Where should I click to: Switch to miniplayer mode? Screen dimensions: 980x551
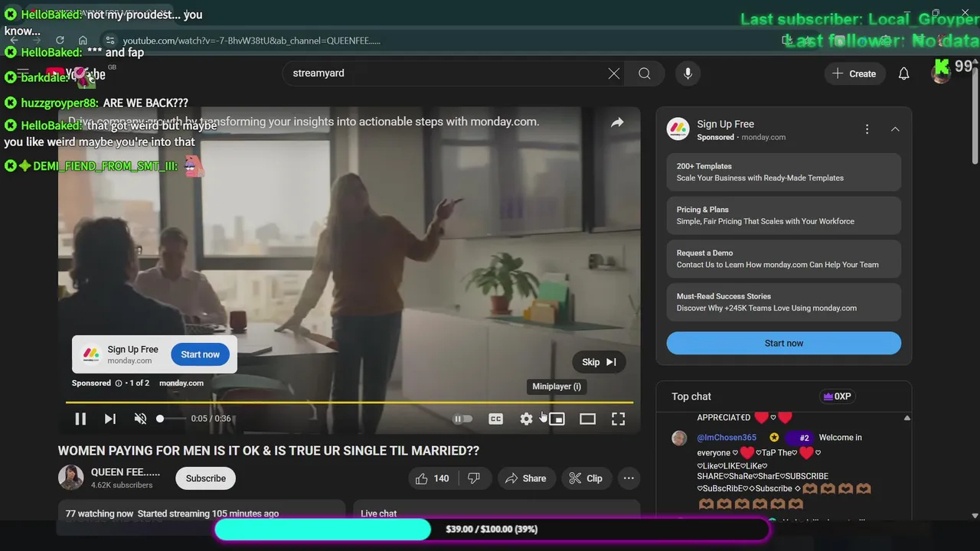coord(557,419)
